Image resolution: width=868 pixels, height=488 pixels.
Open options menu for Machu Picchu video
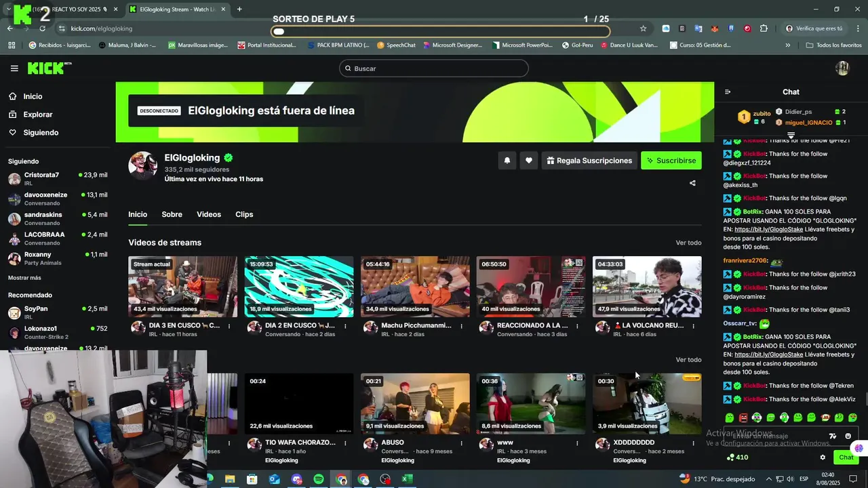(461, 326)
